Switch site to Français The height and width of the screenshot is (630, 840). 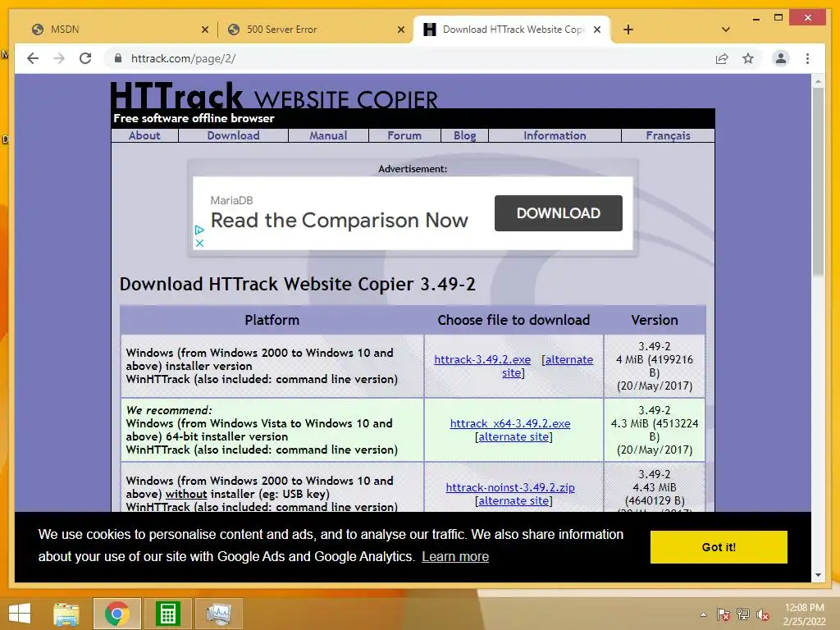[x=668, y=135]
